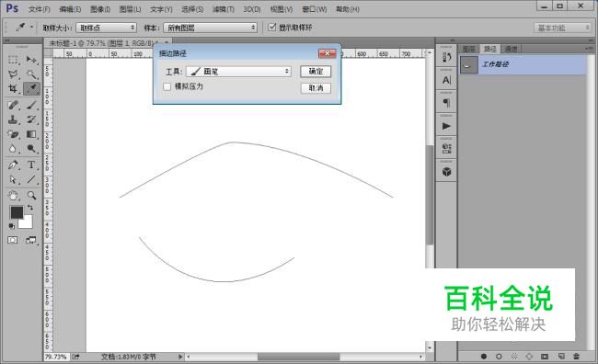Select the Eyedropper tool in toolbox
598x364 pixels.
31,89
